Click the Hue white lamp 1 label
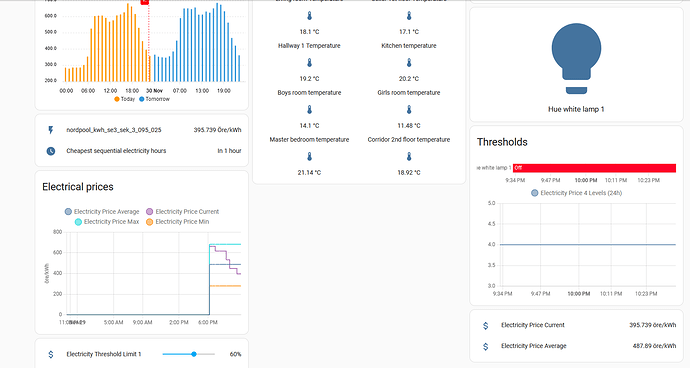This screenshot has width=690, height=368. (x=576, y=109)
